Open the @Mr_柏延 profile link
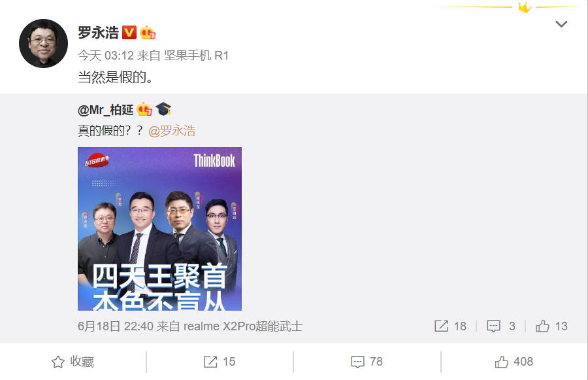 pyautogui.click(x=105, y=110)
